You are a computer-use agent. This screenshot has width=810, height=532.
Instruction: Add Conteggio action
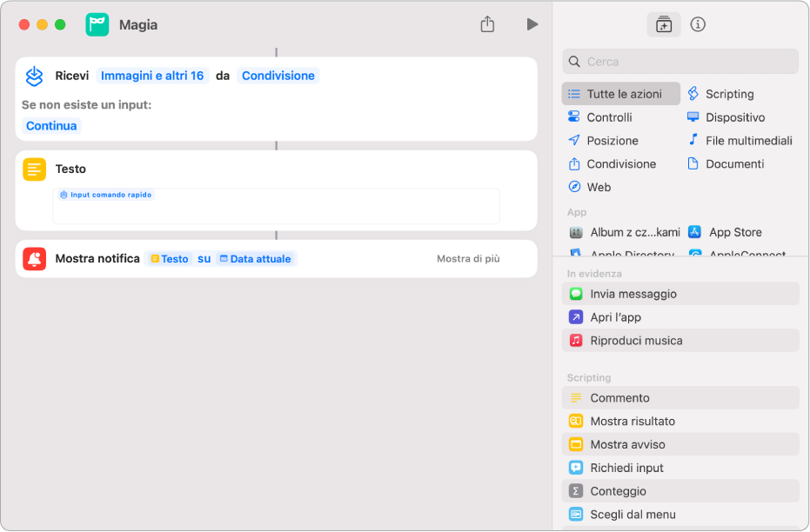(680, 491)
